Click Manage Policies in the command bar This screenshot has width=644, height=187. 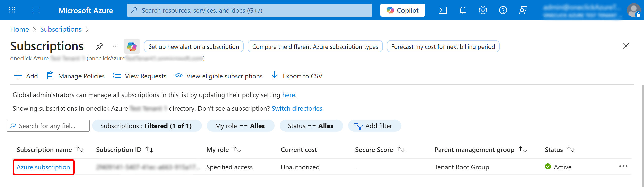click(76, 76)
